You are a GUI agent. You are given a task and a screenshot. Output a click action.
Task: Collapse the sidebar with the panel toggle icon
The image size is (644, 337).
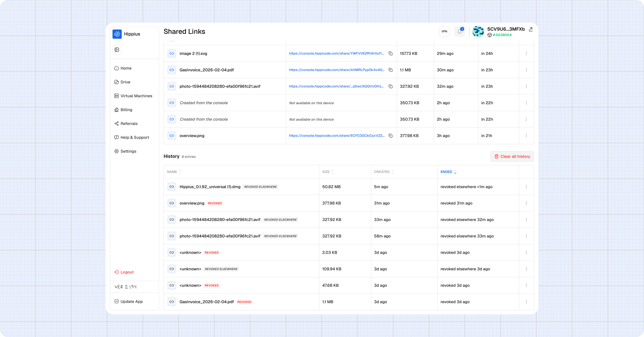[x=117, y=50]
